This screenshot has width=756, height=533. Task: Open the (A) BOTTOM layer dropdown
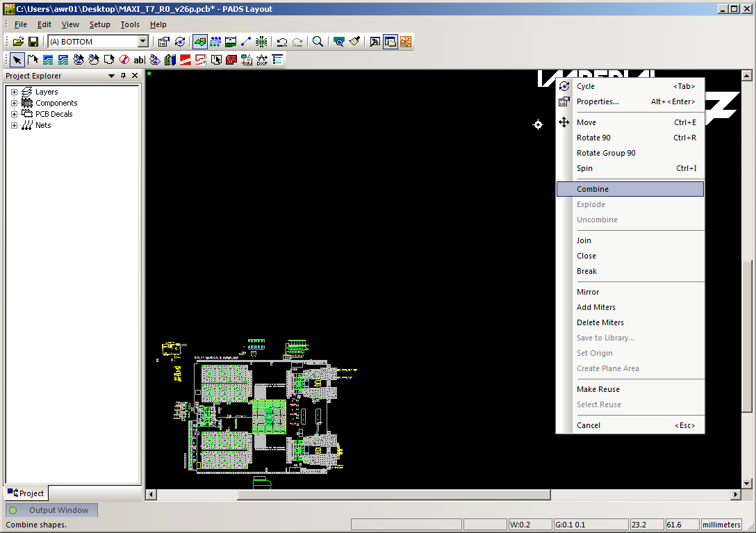click(142, 42)
